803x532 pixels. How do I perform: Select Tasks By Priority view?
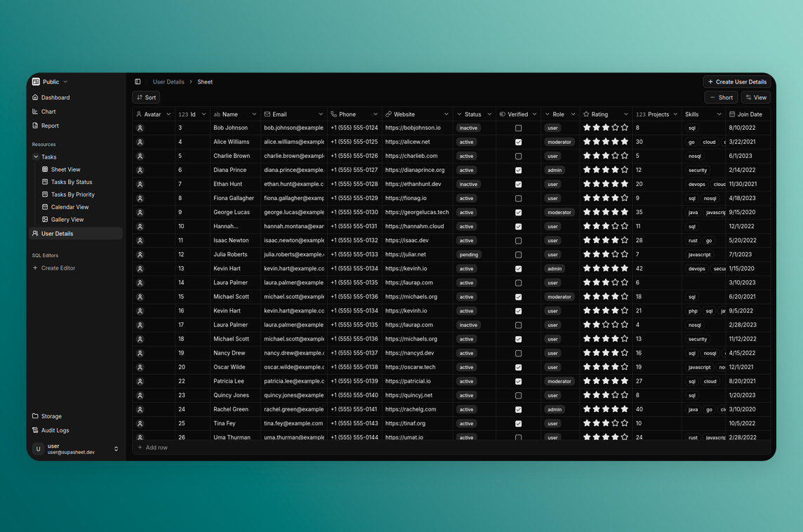72,194
